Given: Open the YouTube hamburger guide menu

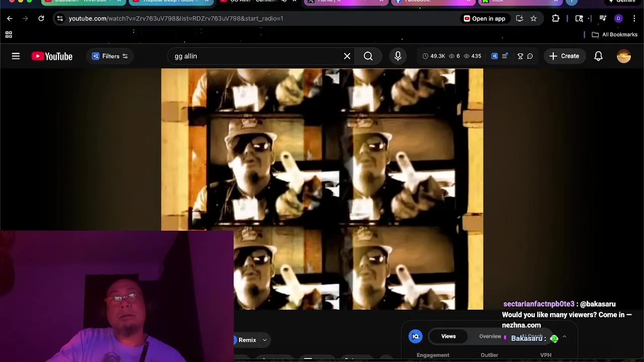Looking at the screenshot, I should (16, 56).
